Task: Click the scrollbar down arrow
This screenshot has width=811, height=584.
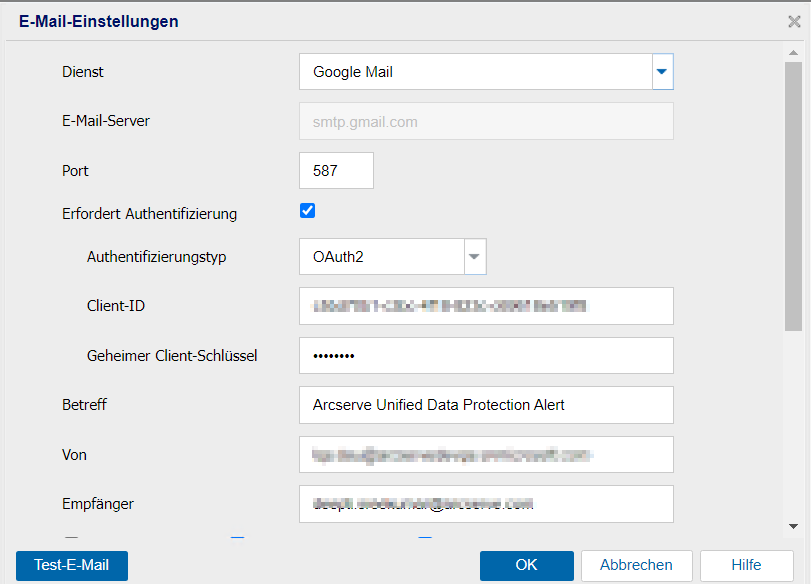Action: pyautogui.click(x=793, y=527)
